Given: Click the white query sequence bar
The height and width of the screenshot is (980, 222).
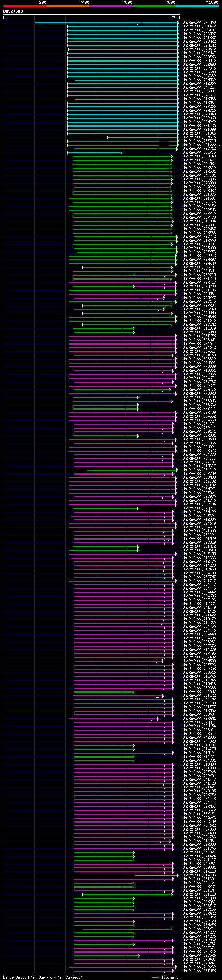Looking at the screenshot, I should (91, 14).
